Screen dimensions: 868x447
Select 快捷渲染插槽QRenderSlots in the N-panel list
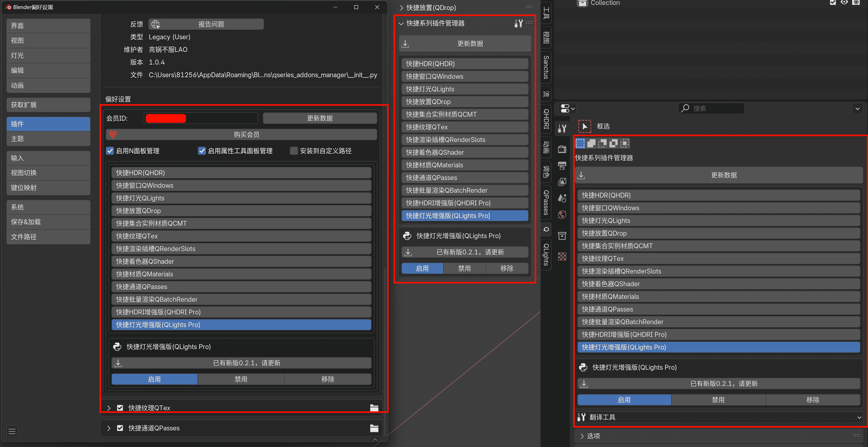pos(465,140)
